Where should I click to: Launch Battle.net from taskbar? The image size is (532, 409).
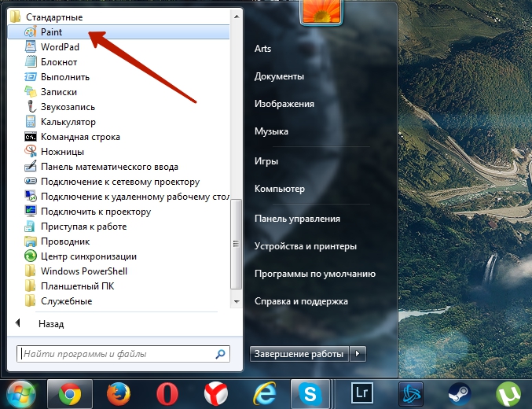(411, 395)
